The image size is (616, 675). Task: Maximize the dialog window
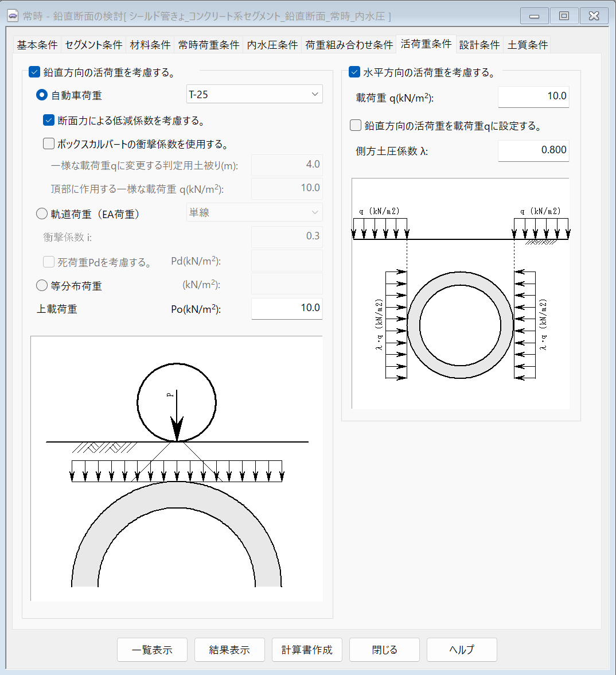point(564,16)
